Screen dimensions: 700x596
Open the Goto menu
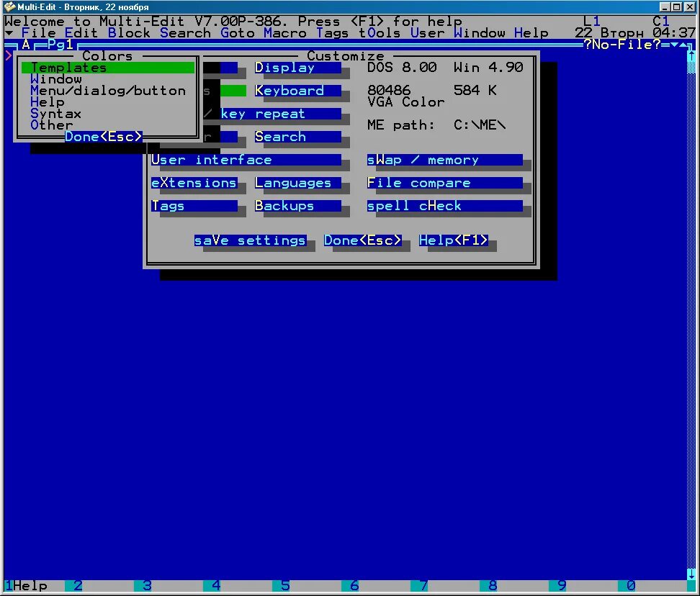pyautogui.click(x=238, y=33)
